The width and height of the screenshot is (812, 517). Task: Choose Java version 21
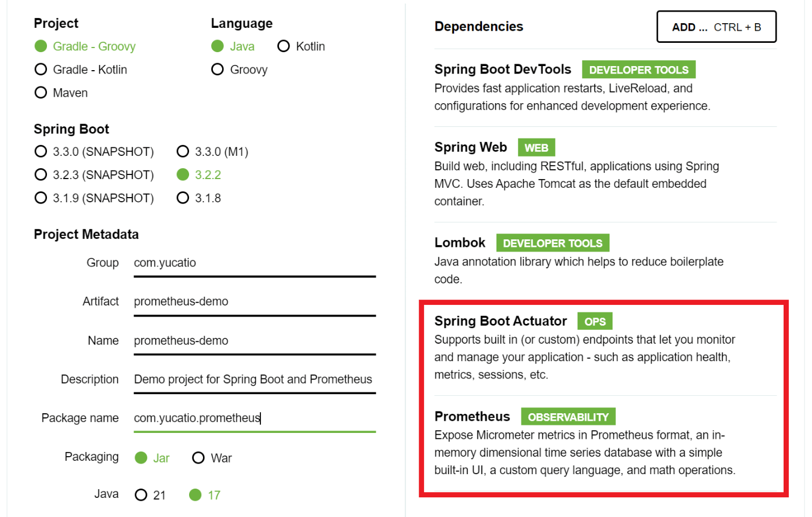tap(141, 495)
